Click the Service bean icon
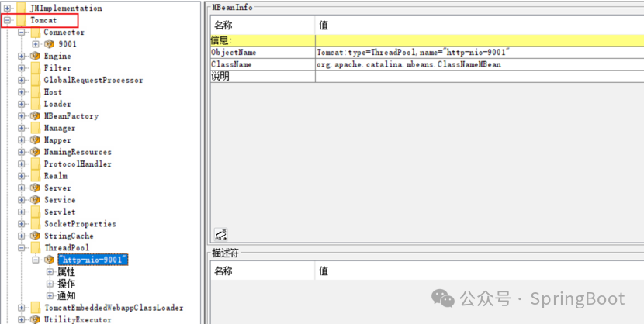This screenshot has height=324, width=644. (36, 200)
